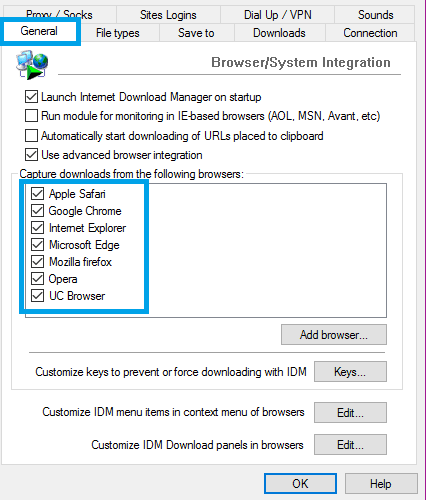Click the Add browser... button
Screen dimensions: 426x500
334,335
